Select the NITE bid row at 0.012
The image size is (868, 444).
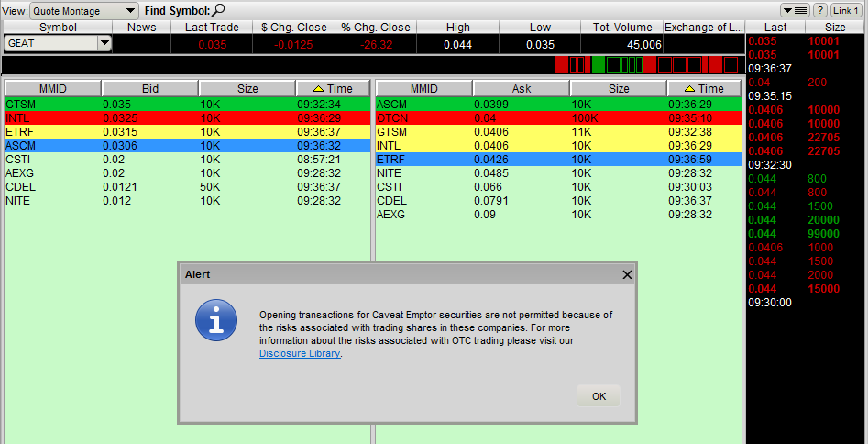[187, 201]
